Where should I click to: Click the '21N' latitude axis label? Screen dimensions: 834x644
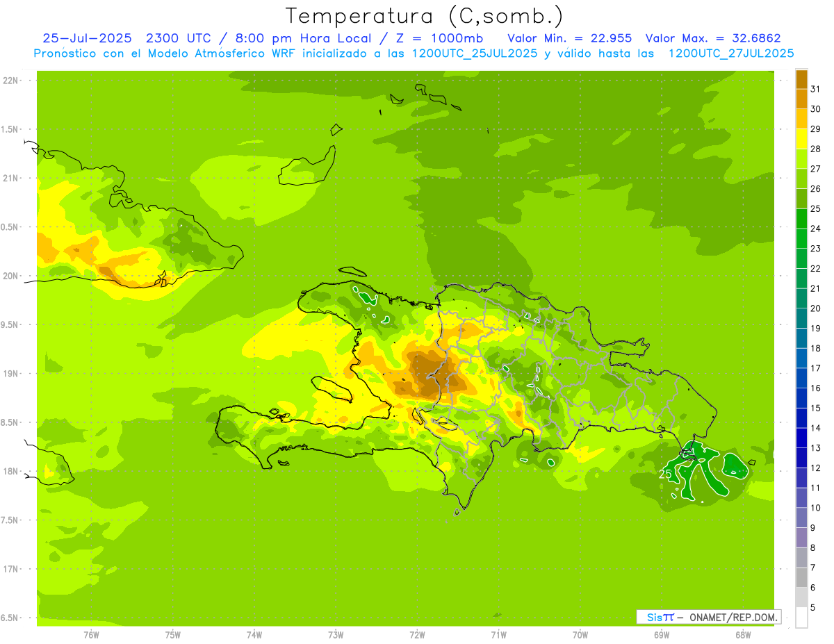10,179
